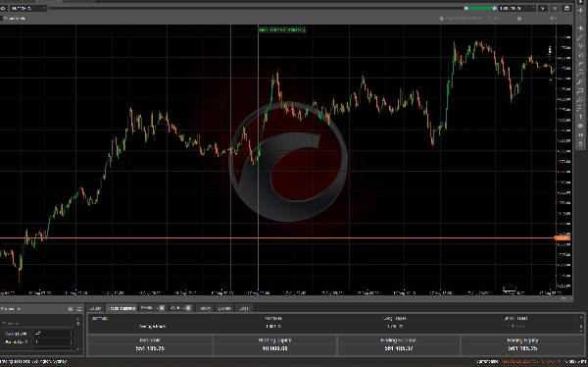Click the eye icon left of the start date dropdown
Image resolution: width=588 pixels, height=367 pixels.
point(3,8)
